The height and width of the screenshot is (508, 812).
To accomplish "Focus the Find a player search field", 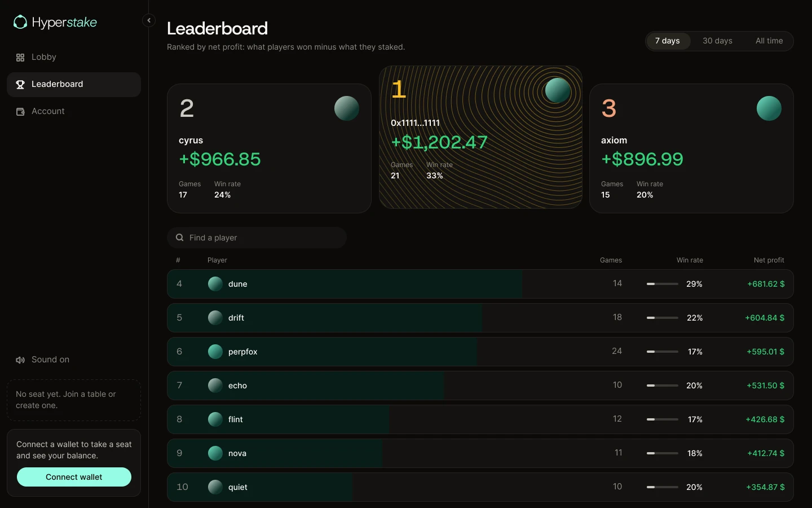I will click(257, 238).
